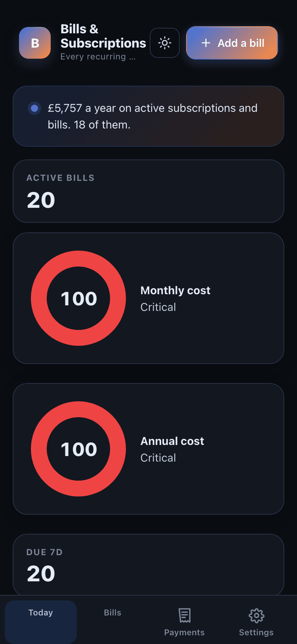This screenshot has width=297, height=644.
Task: Open the Payments tab label
Action: coord(185,632)
